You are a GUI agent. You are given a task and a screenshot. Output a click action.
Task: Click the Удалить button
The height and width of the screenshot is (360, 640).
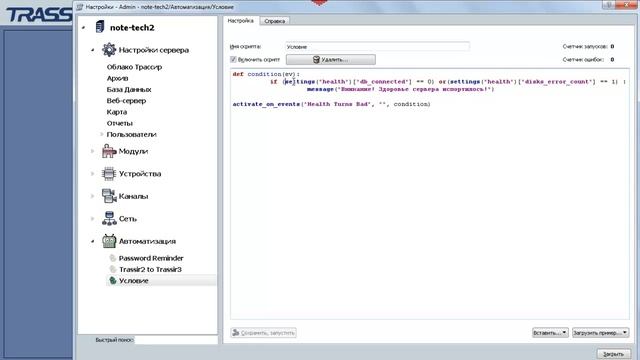coord(331,60)
